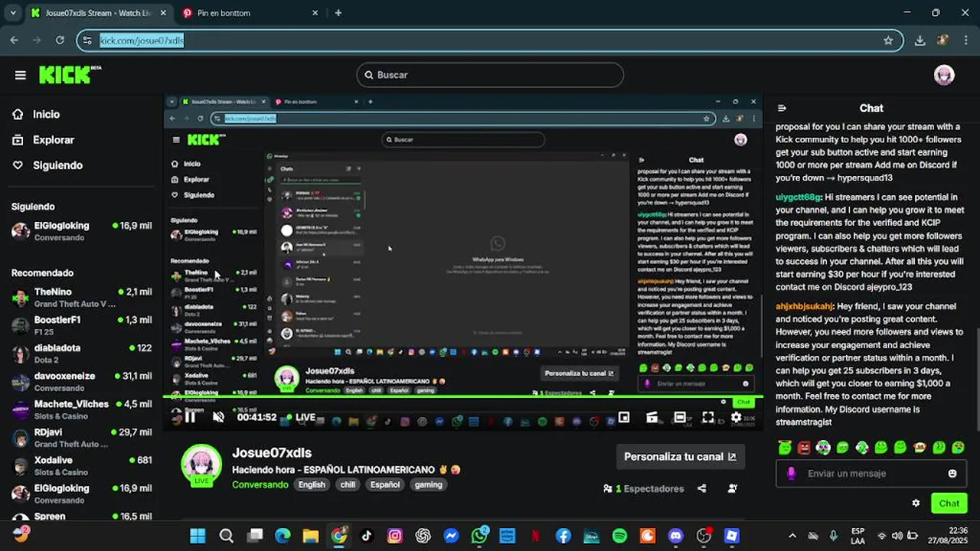The height and width of the screenshot is (551, 980).
Task: Open Windows Start menu
Action: [x=198, y=536]
